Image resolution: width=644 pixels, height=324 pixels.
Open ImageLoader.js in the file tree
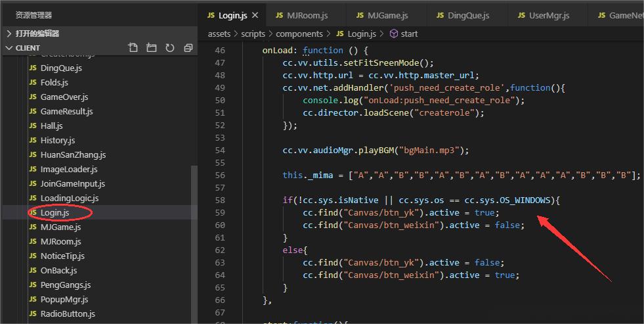pos(68,169)
